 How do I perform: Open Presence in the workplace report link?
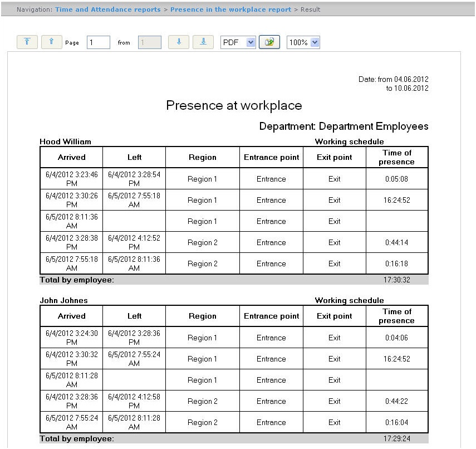(x=230, y=9)
